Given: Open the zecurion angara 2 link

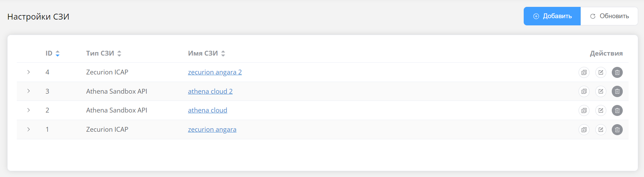Looking at the screenshot, I should [x=215, y=72].
